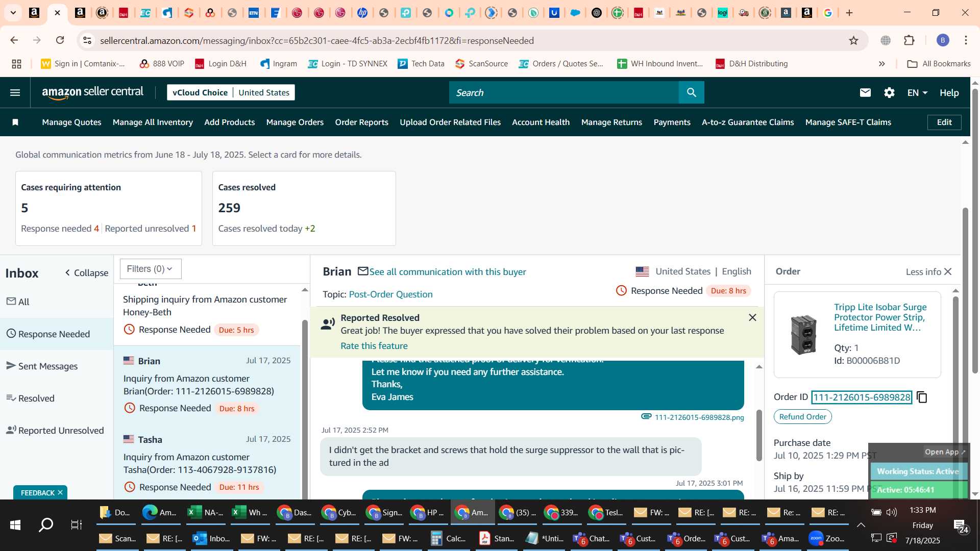Click the browser reload button

click(x=60, y=40)
